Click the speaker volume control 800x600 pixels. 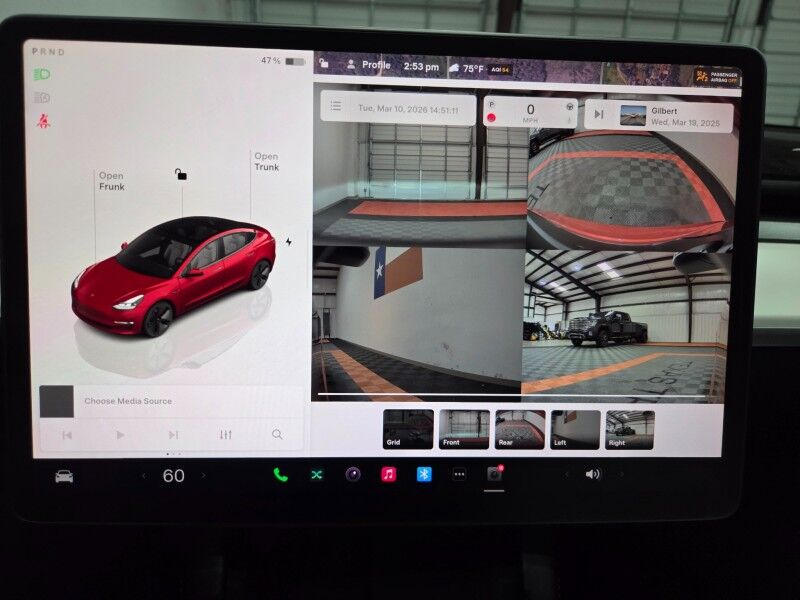point(592,474)
